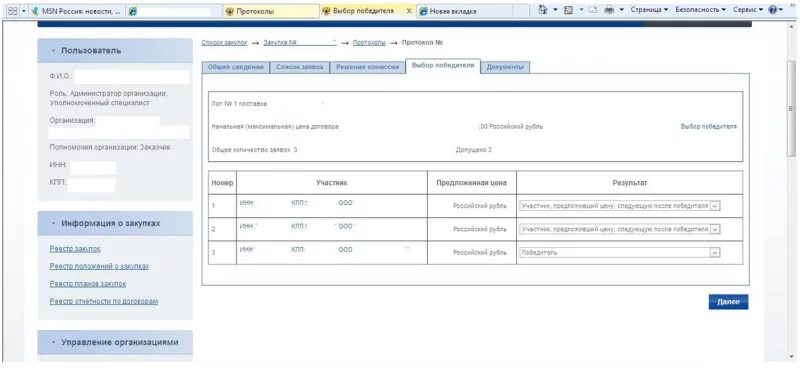Switch to the MSN Россия browser tab
The image size is (800, 368).
point(77,11)
